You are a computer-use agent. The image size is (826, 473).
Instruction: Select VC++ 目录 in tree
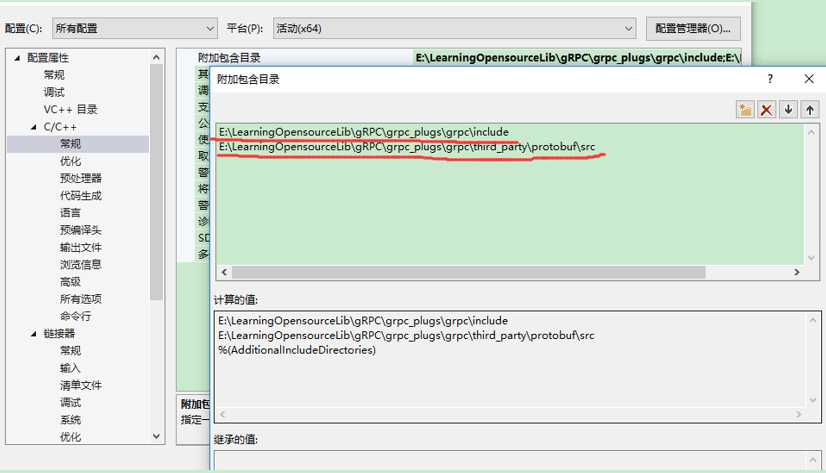[71, 110]
